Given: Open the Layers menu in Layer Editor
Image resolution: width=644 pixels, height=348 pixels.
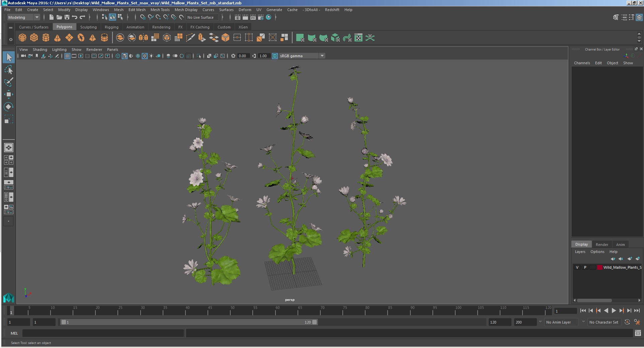Looking at the screenshot, I should pyautogui.click(x=580, y=252).
